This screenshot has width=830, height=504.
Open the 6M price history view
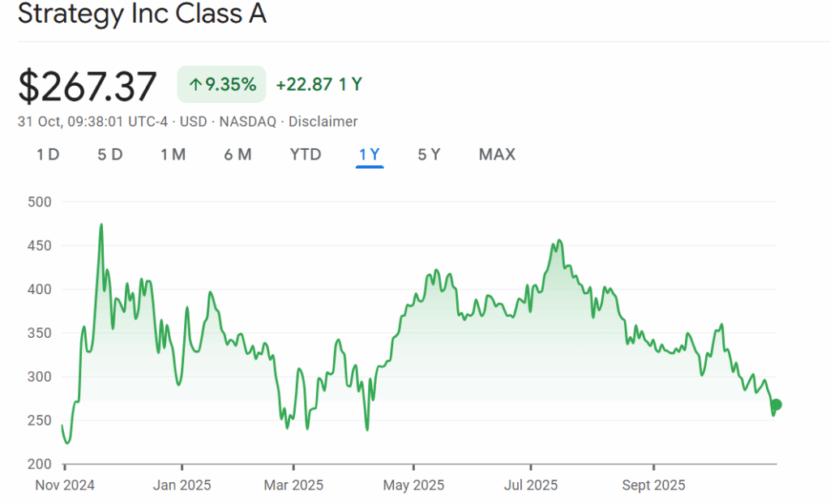coord(237,154)
